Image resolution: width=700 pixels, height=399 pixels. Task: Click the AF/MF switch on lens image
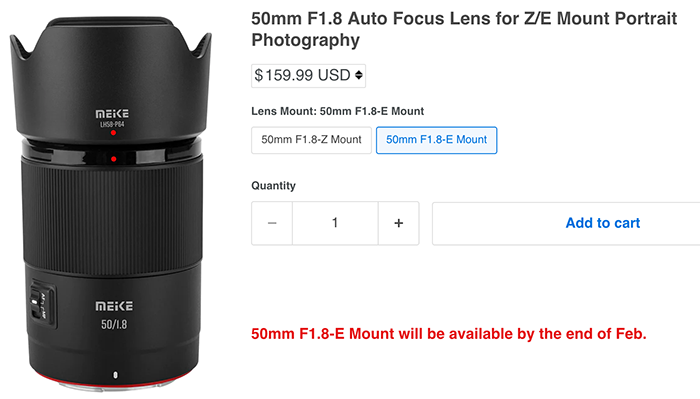41,304
